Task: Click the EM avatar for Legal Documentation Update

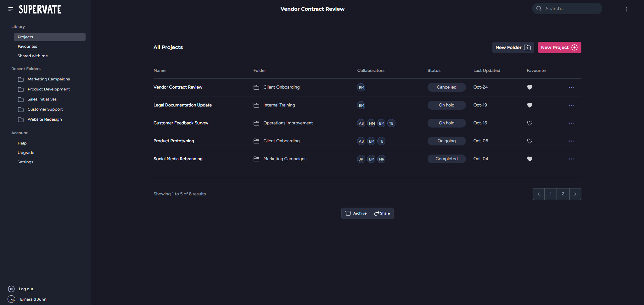Action: coord(361,106)
